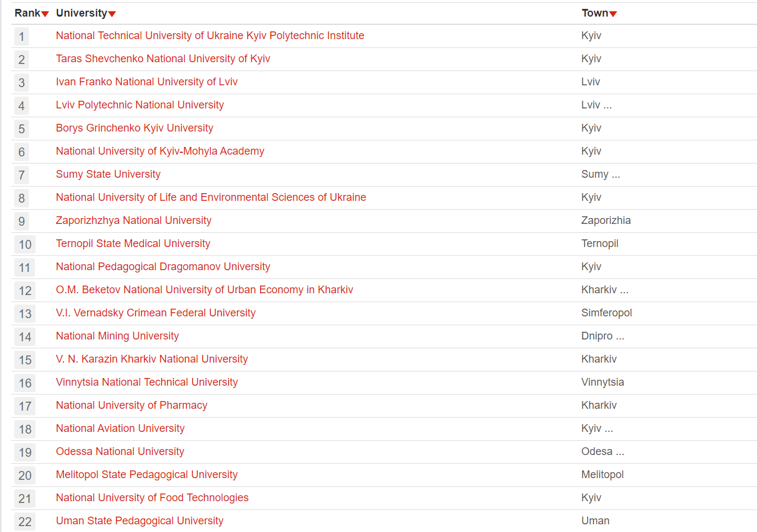Screen dimensions: 757x532
Task: Open National Aviation University page
Action: click(x=120, y=428)
